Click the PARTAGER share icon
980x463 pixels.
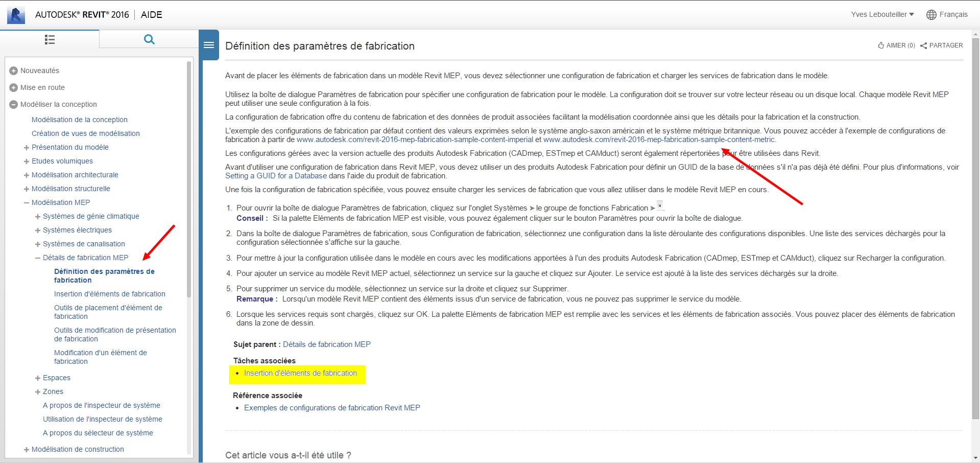coord(923,45)
